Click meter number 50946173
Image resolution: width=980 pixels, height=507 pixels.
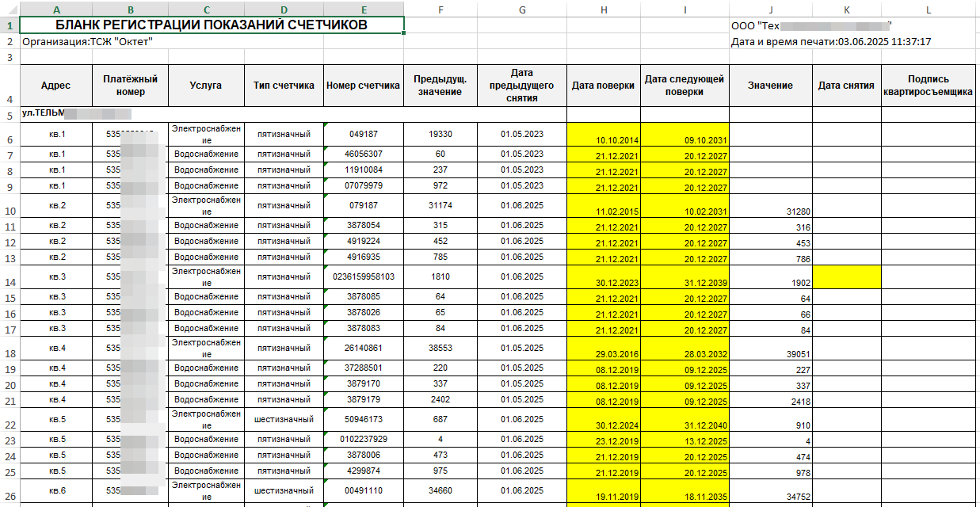pyautogui.click(x=364, y=419)
